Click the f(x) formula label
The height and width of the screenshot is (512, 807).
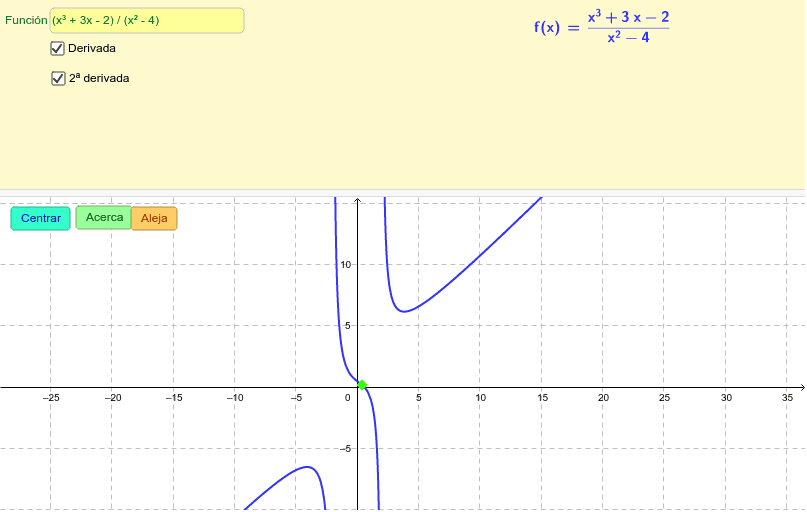(602, 27)
